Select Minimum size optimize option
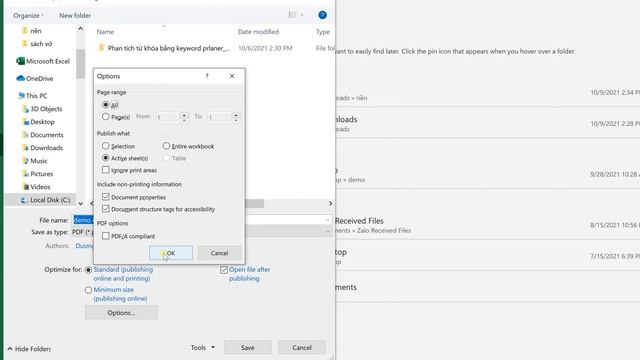 [x=88, y=290]
